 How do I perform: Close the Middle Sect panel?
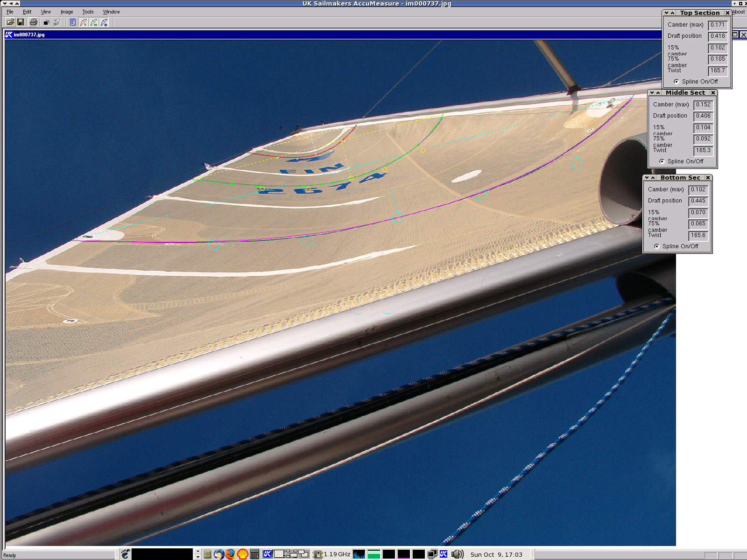[713, 93]
